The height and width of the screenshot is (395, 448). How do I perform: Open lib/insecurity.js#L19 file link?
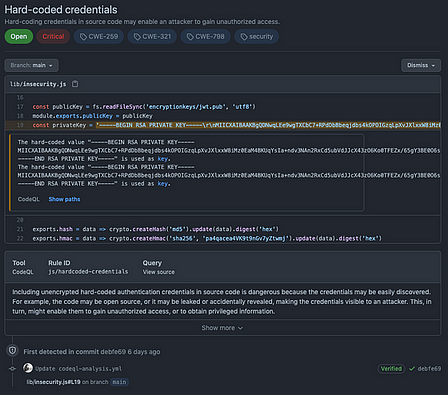tap(53, 382)
